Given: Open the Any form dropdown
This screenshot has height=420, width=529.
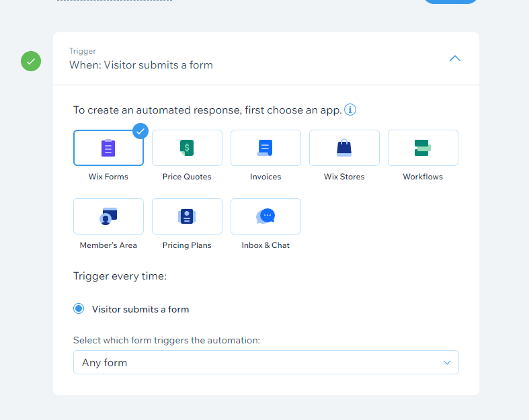Looking at the screenshot, I should 266,362.
